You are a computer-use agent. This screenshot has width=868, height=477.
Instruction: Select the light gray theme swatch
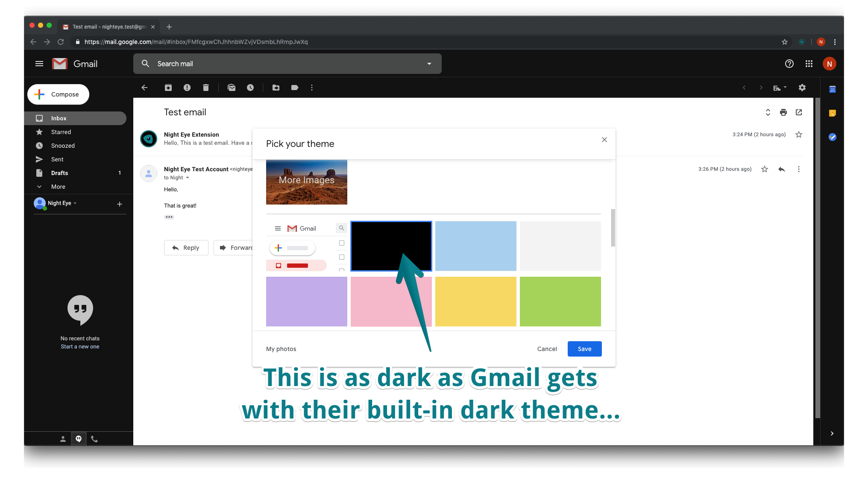point(560,246)
